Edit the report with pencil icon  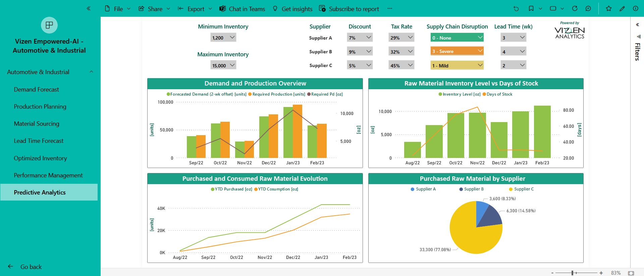coord(622,9)
